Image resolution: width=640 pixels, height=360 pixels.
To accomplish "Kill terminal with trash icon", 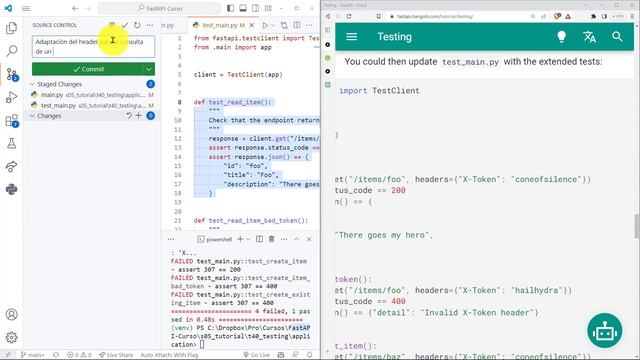I will (x=271, y=239).
